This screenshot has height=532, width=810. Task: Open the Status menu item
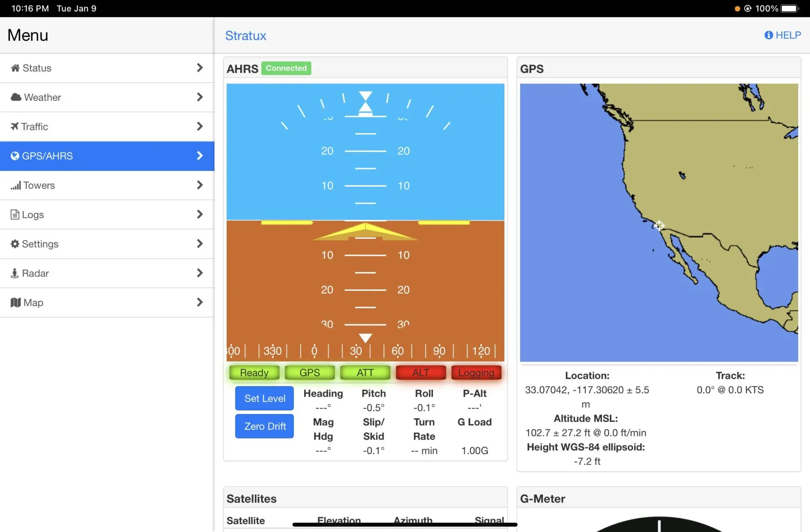tap(107, 68)
